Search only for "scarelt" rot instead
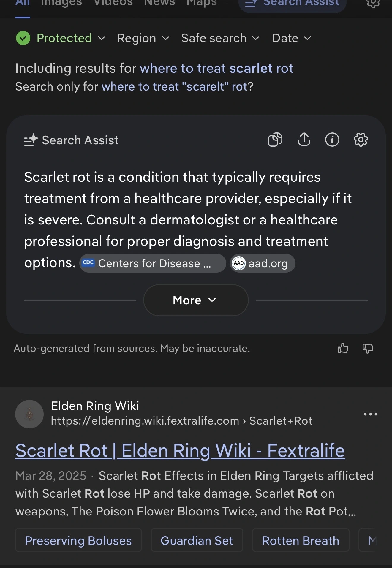The image size is (392, 568). pyautogui.click(x=177, y=87)
